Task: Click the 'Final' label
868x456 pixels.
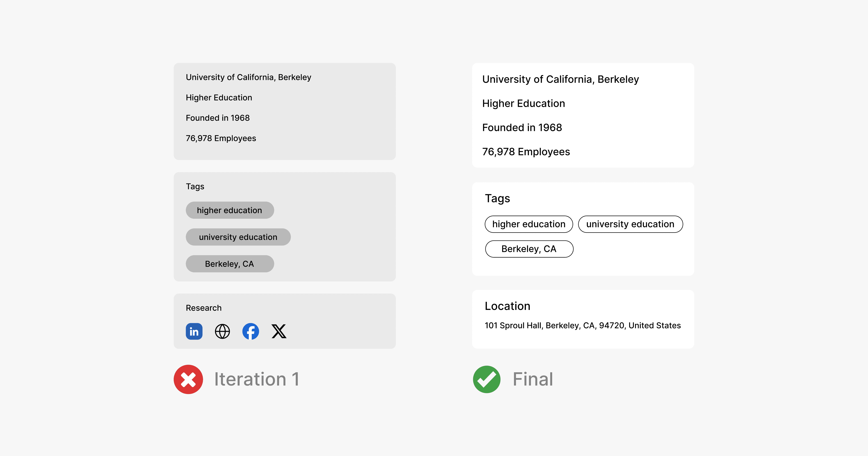Action: 533,379
